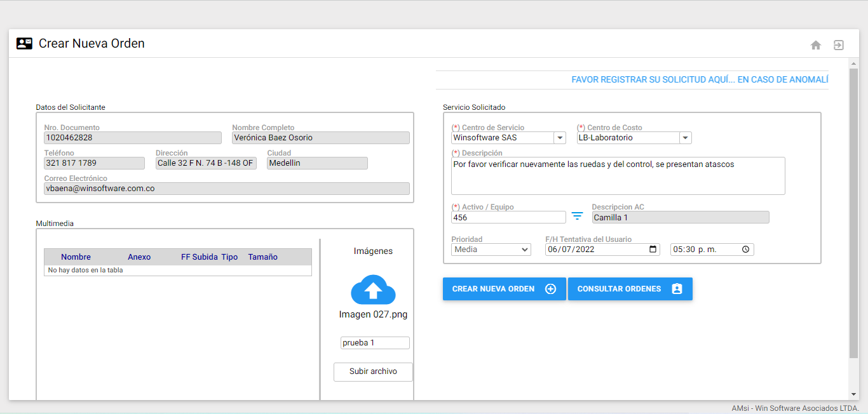Click the Subir archivo button
868x414 pixels.
(373, 371)
